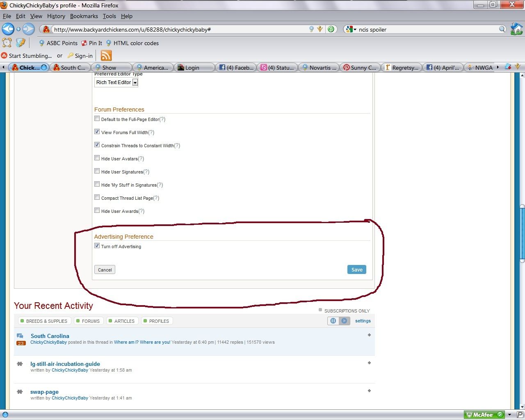Viewport: 525px width, 420px height.
Task: Click the browser Back arrow button
Action: coord(8,29)
